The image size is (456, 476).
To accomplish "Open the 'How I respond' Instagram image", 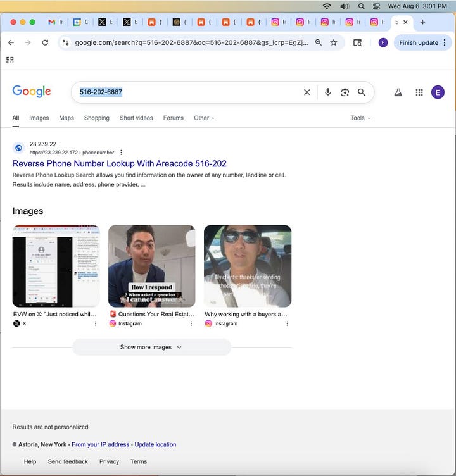I will pos(152,266).
